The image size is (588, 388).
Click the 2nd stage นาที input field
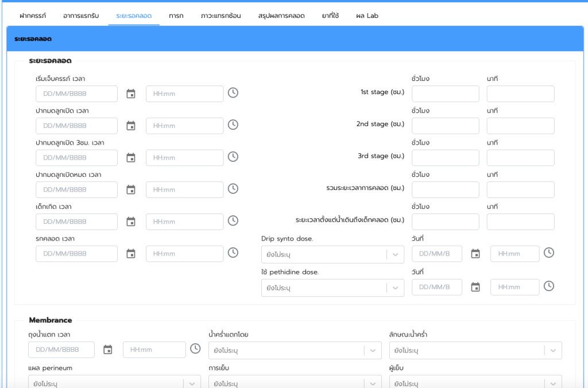[x=520, y=126]
